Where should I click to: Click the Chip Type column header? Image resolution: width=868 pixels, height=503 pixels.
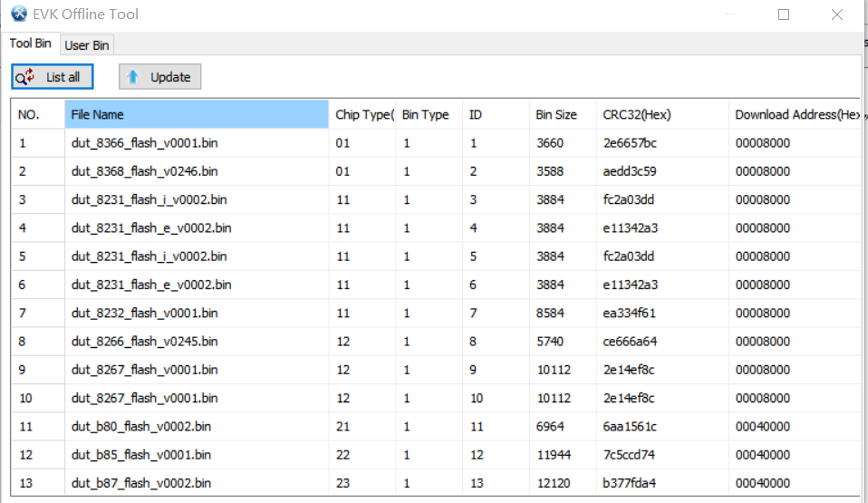(362, 115)
